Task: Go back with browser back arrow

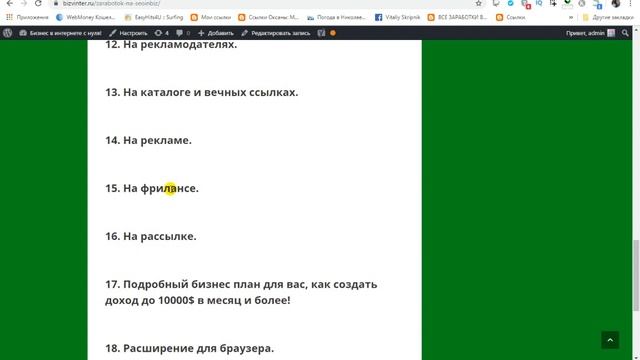Action: [x=10, y=3]
